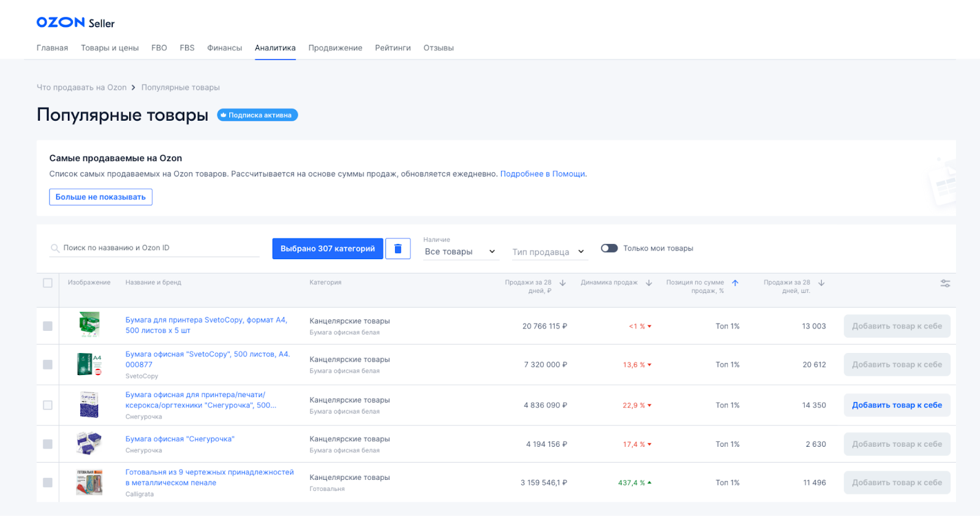Image resolution: width=980 pixels, height=516 pixels.
Task: Open the SvetoCopy 5-pack product thumbnail
Action: coord(89,325)
